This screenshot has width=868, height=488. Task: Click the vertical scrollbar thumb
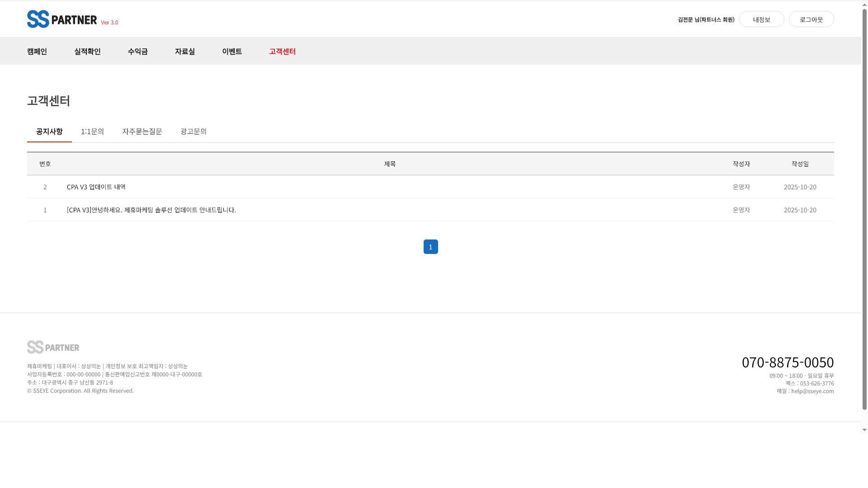coord(864,208)
